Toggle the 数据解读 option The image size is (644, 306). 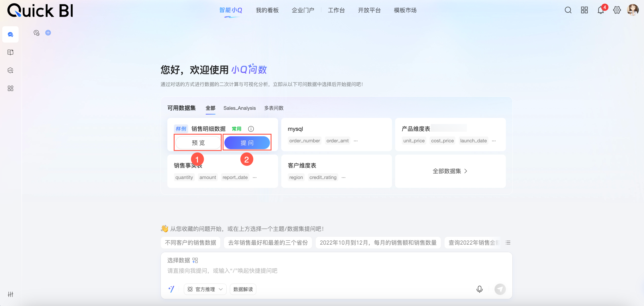tap(243, 289)
